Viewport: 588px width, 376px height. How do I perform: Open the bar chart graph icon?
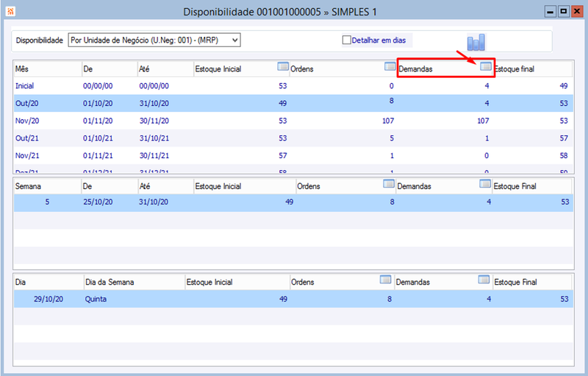coord(476,42)
